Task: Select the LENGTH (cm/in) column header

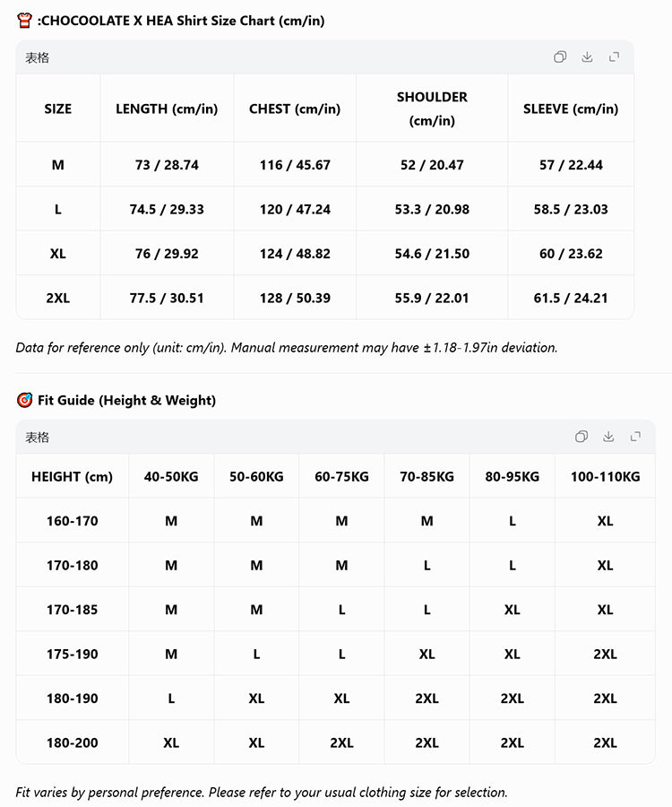Action: [167, 108]
